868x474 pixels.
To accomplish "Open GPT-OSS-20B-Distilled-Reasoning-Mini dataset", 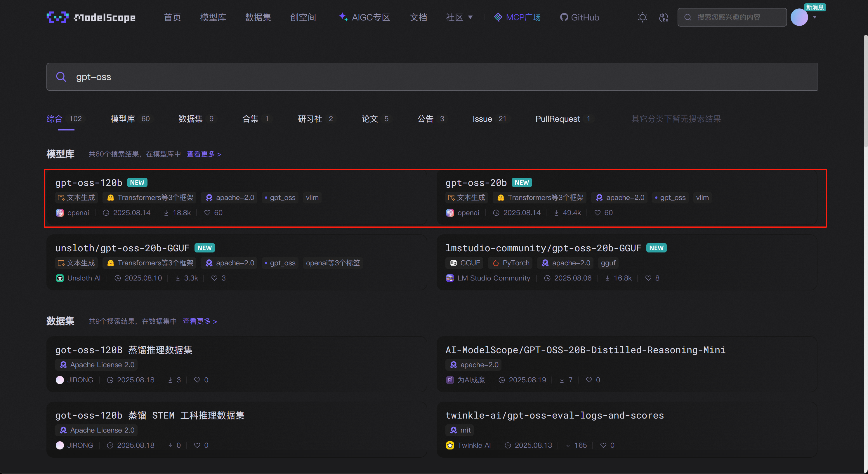I will (586, 350).
